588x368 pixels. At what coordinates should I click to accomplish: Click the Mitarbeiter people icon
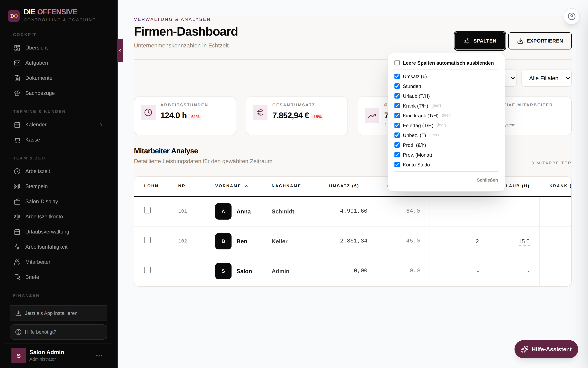pyautogui.click(x=17, y=262)
